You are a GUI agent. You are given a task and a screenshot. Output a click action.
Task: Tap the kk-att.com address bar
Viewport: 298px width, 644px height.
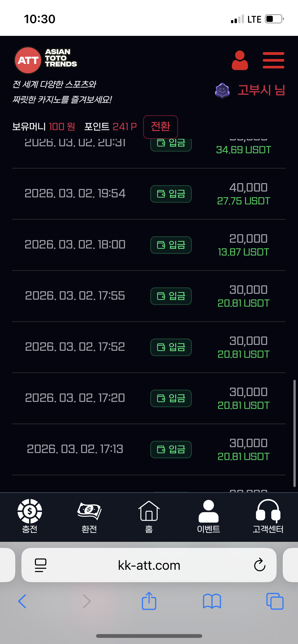pyautogui.click(x=149, y=565)
